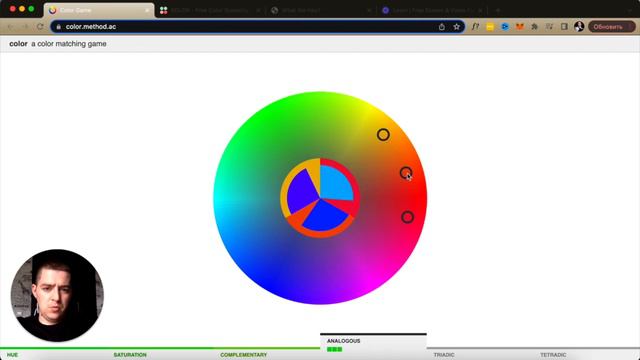Click the f? extension icon
Screen dimensions: 640x360
[x=475, y=27]
